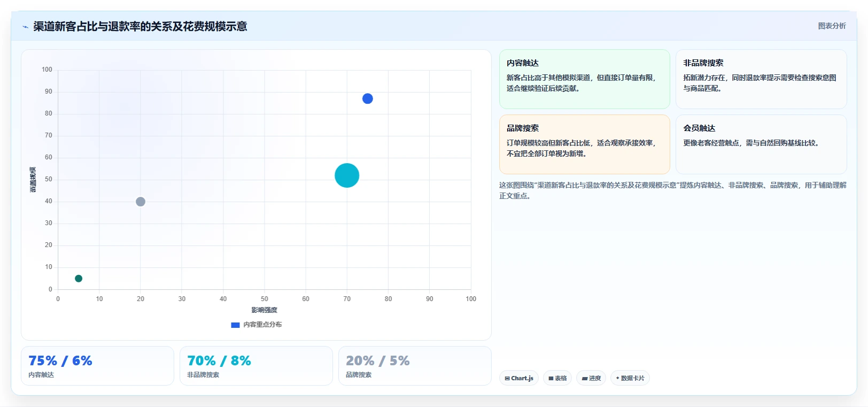Click the 新客占比高于其他模拟渠道 description text
Image resolution: width=868 pixels, height=407 pixels.
[x=581, y=83]
